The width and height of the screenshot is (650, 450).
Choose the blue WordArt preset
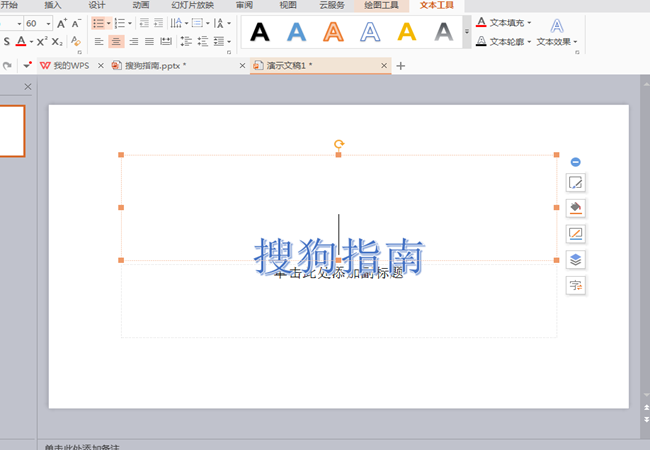click(x=296, y=32)
